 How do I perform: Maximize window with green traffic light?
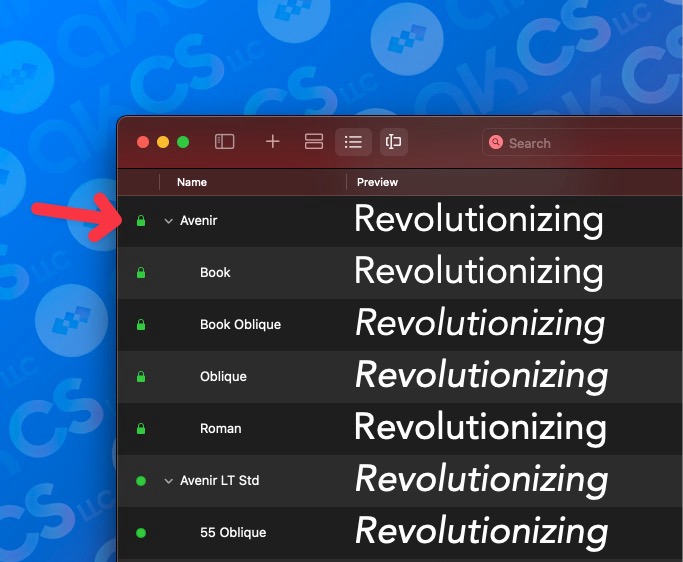click(183, 142)
